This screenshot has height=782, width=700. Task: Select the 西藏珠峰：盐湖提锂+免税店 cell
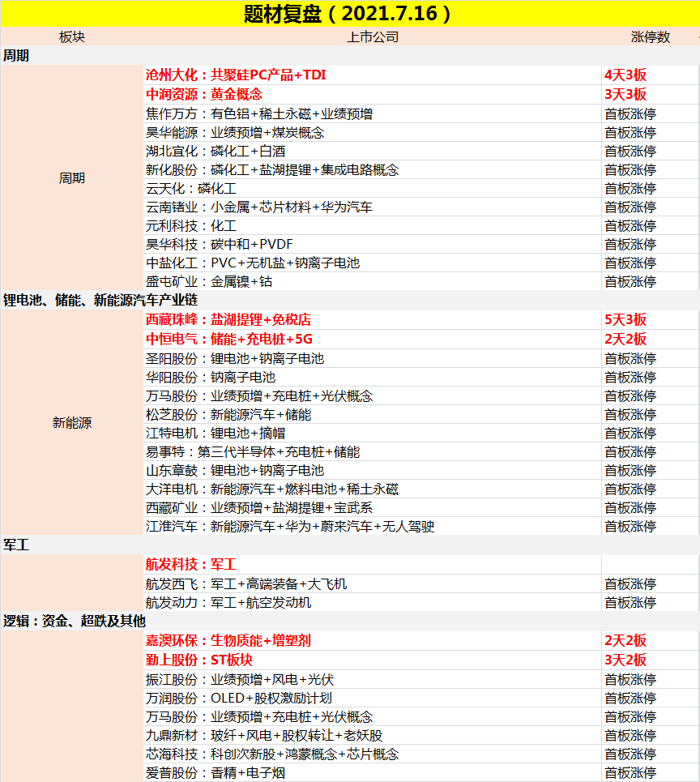372,319
